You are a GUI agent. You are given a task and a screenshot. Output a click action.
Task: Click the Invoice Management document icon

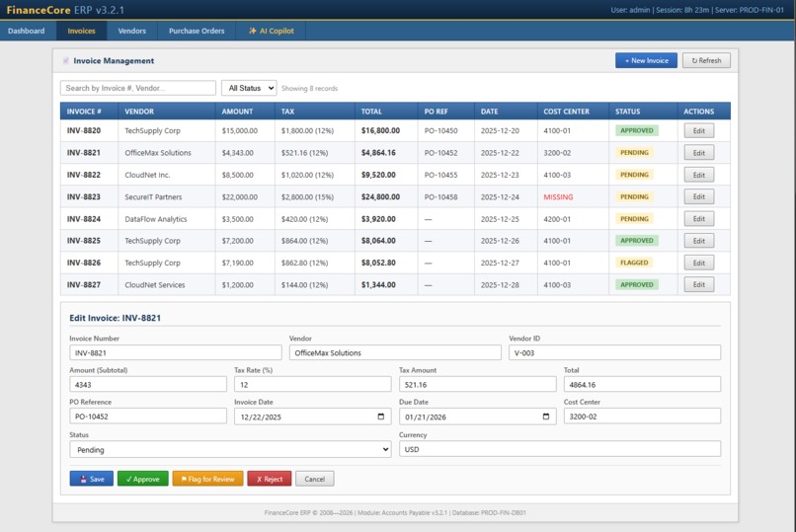[x=65, y=61]
